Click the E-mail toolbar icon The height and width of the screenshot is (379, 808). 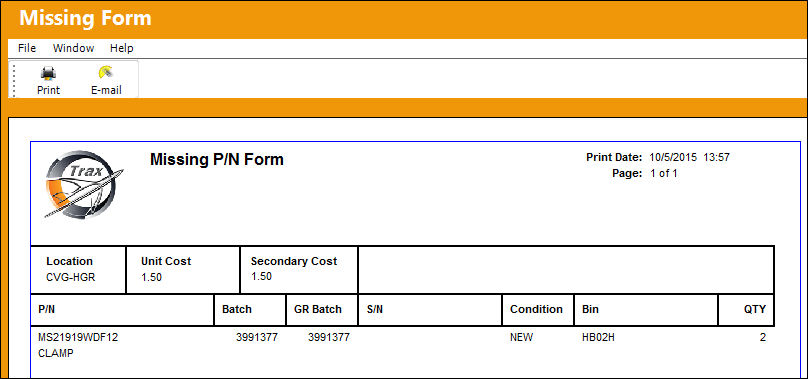pos(106,73)
